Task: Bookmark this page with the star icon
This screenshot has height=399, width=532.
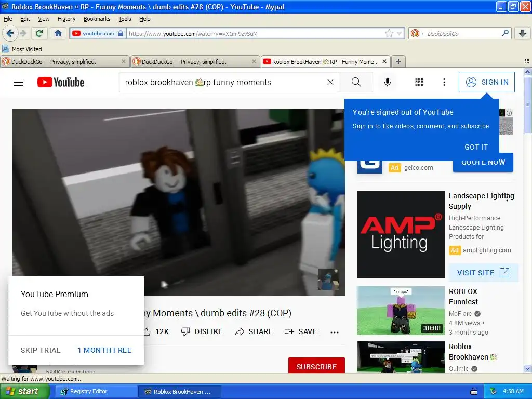Action: [x=389, y=33]
